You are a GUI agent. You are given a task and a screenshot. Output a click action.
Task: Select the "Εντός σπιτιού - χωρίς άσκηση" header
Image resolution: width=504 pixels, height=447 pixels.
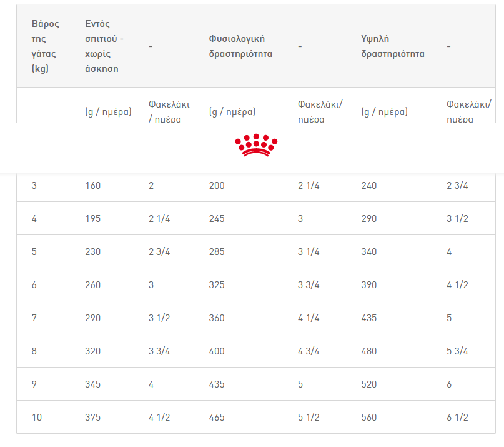pos(104,46)
